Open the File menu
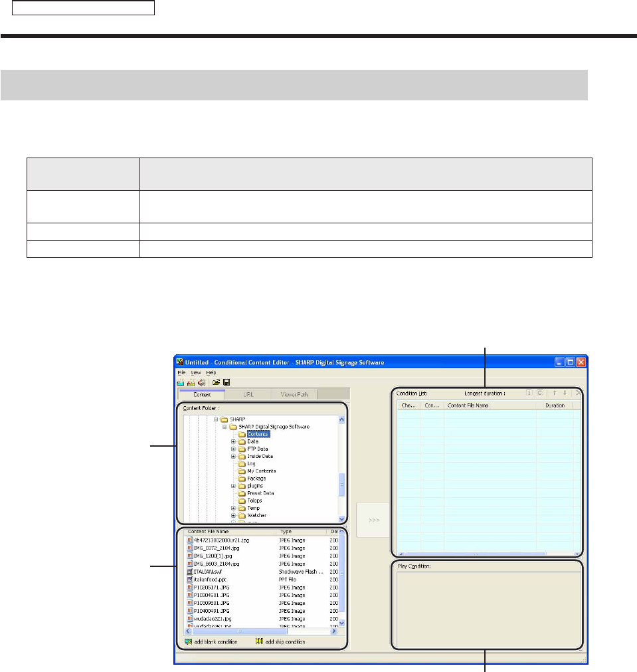This screenshot has width=637, height=672. pyautogui.click(x=181, y=373)
